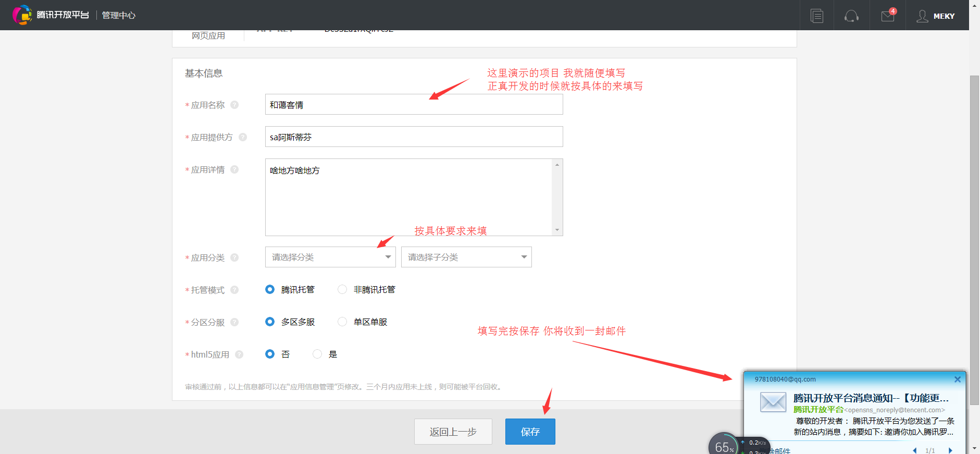Click the 基本信息 section heading

click(204, 73)
